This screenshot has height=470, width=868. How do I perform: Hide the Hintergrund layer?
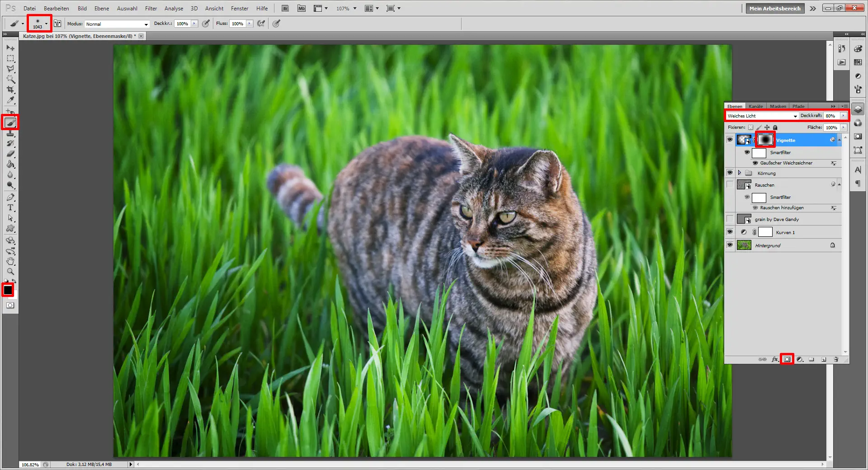point(730,245)
